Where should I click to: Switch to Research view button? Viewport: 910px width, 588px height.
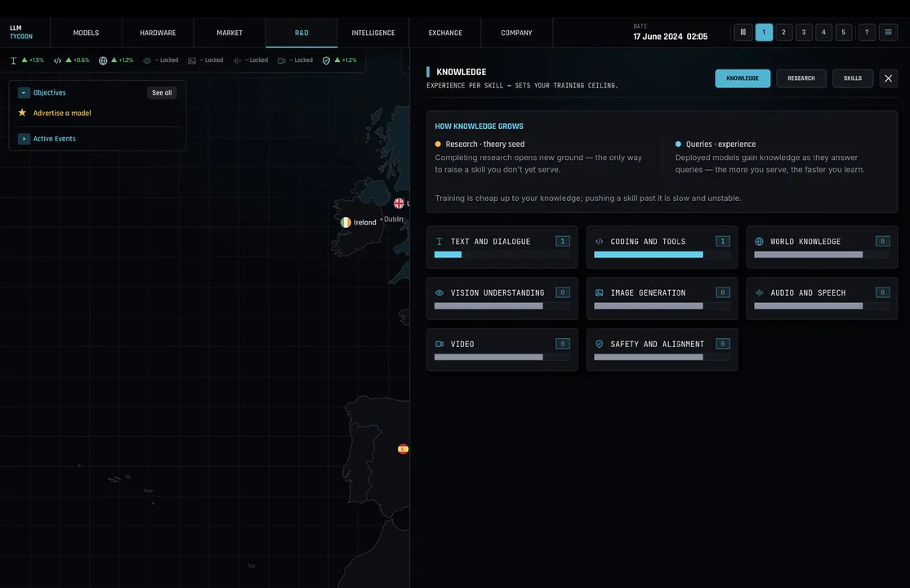801,78
